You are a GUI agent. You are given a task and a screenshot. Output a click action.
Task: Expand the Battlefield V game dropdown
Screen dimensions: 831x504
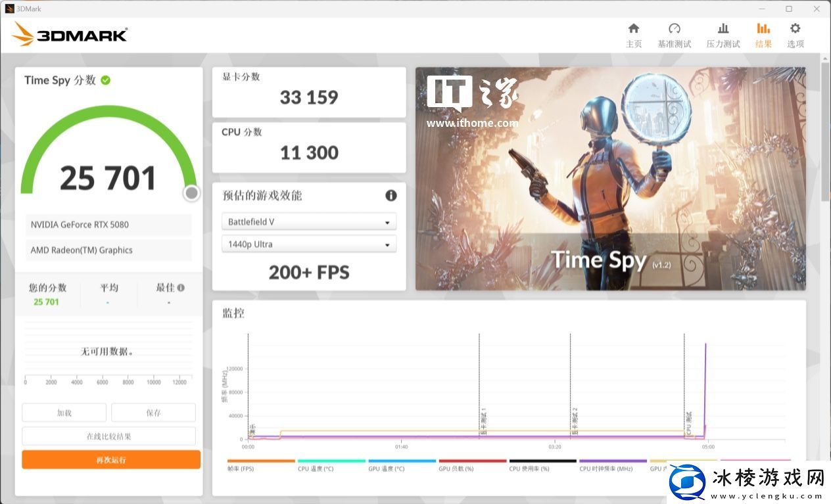click(309, 222)
